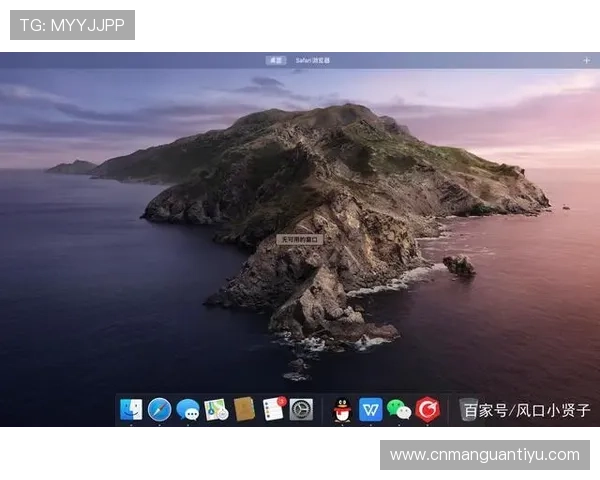Open Reminders with red badge
This screenshot has height=480, width=600.
pyautogui.click(x=273, y=409)
